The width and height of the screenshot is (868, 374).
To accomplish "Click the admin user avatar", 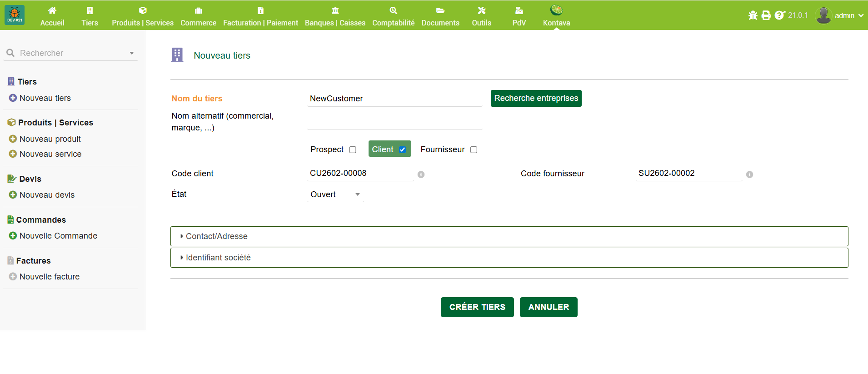I will [823, 15].
